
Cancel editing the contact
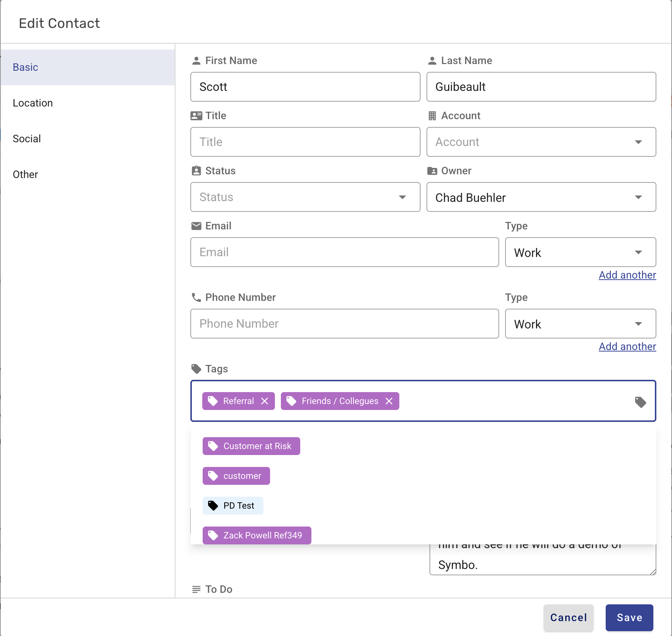(568, 617)
